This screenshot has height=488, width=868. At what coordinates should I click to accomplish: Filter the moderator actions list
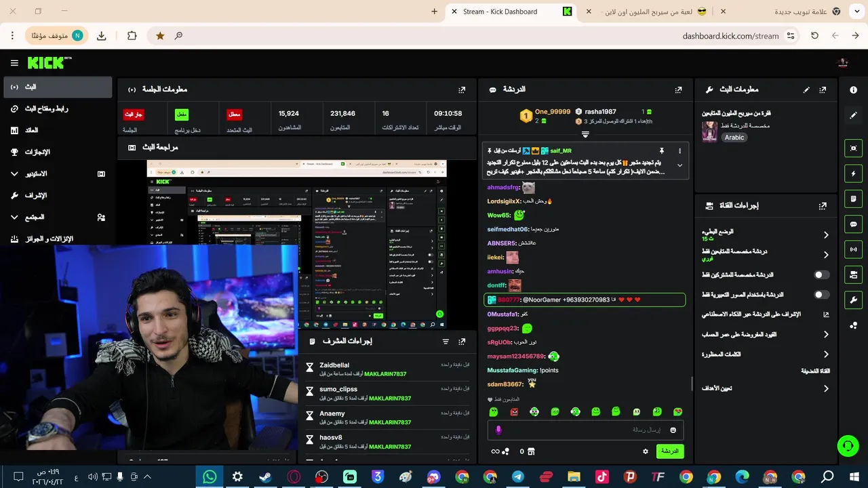[446, 342]
